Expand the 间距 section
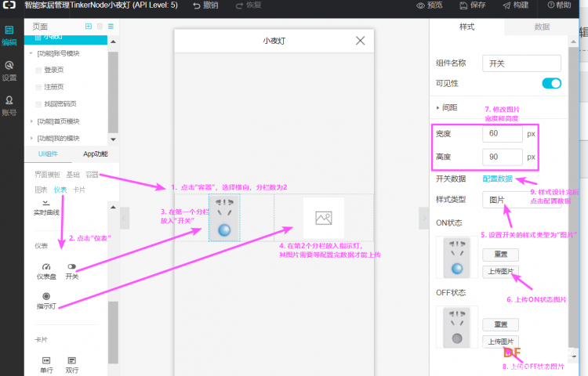The width and height of the screenshot is (588, 376). click(447, 107)
